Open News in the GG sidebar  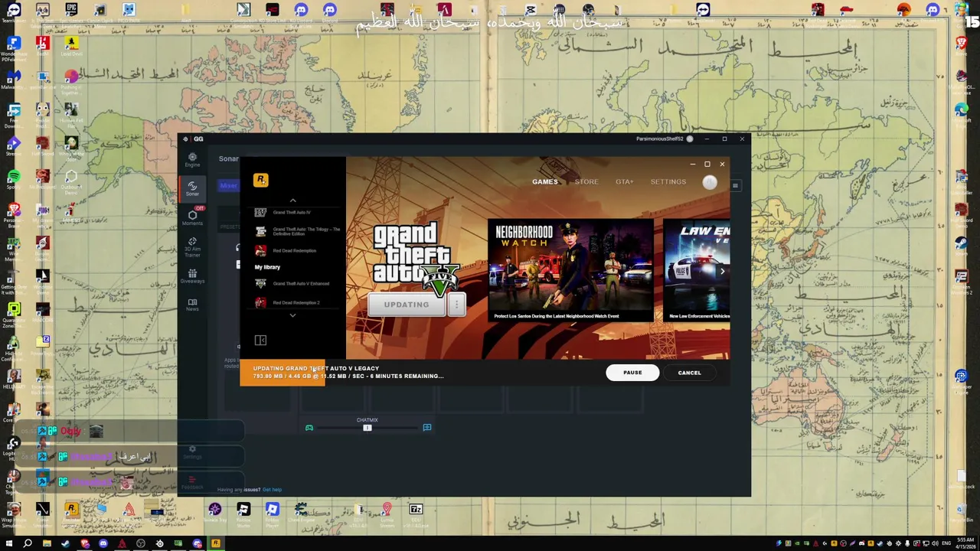(x=192, y=305)
